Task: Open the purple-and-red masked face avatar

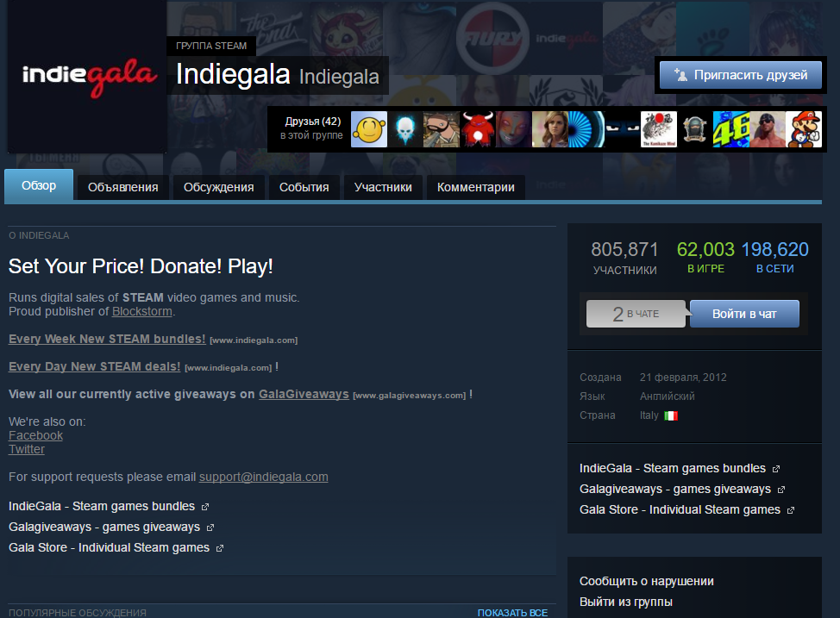Action: pyautogui.click(x=514, y=129)
